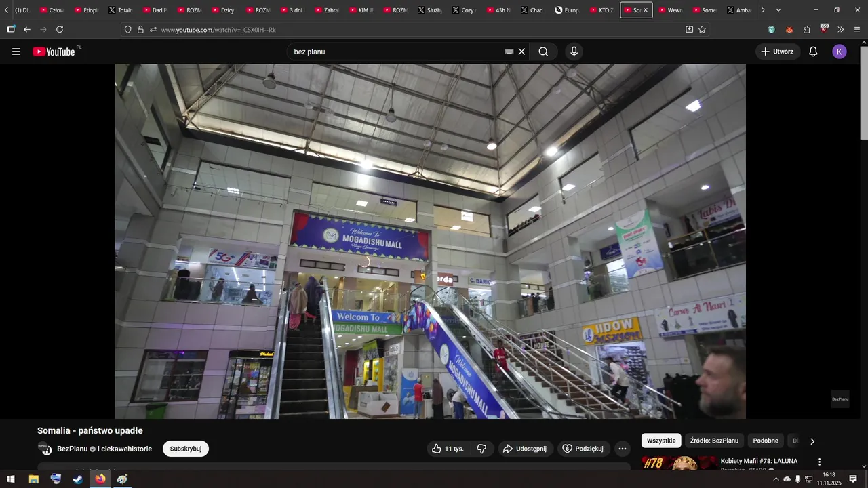The width and height of the screenshot is (868, 488).
Task: View site connection padlock details
Action: pyautogui.click(x=140, y=30)
